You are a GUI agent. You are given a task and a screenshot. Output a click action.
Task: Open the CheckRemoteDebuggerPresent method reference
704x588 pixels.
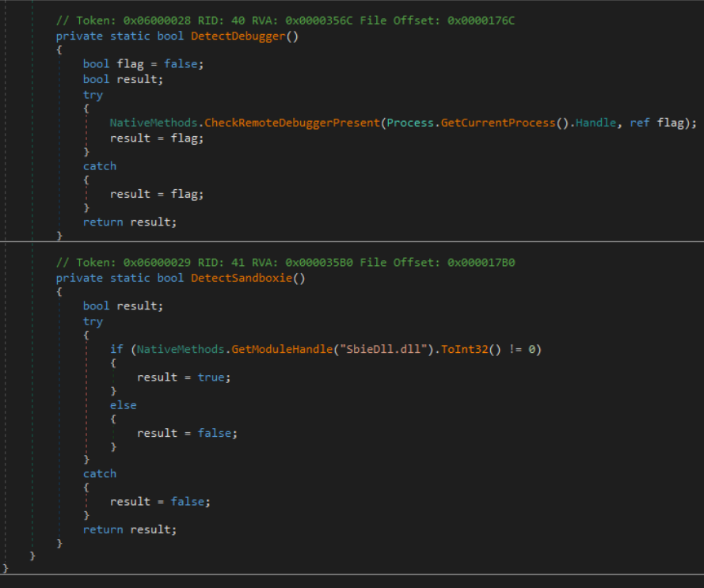293,123
